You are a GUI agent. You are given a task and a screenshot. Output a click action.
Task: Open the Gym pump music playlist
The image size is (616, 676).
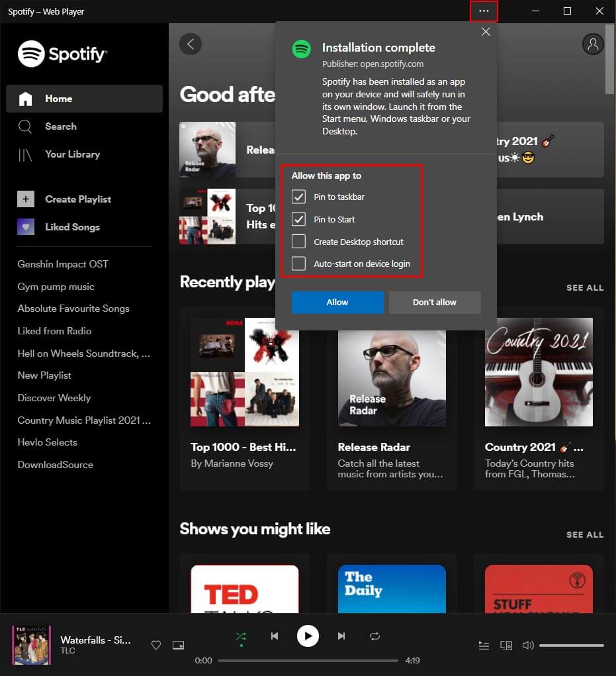(56, 287)
